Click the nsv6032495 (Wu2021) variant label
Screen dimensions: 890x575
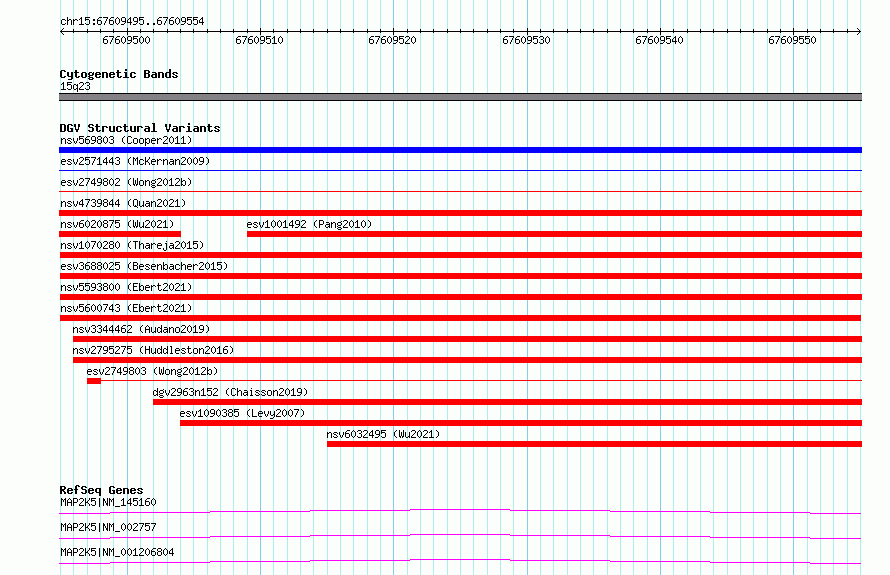(x=383, y=434)
